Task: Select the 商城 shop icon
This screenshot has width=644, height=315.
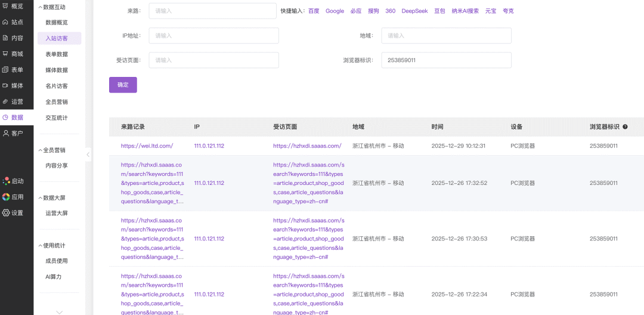Action: [6, 54]
